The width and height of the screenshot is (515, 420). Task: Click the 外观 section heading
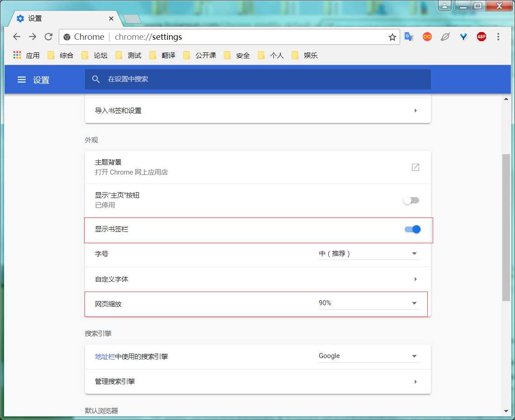[x=91, y=140]
